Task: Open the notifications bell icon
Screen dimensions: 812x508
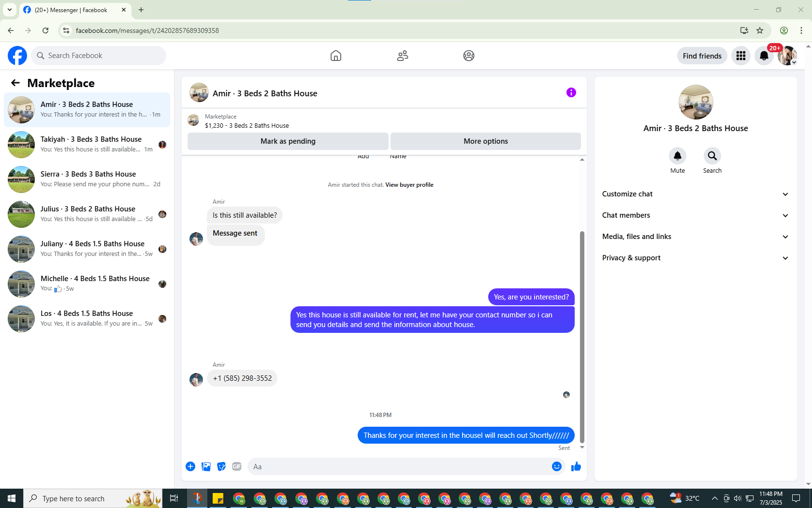Action: tap(764, 56)
